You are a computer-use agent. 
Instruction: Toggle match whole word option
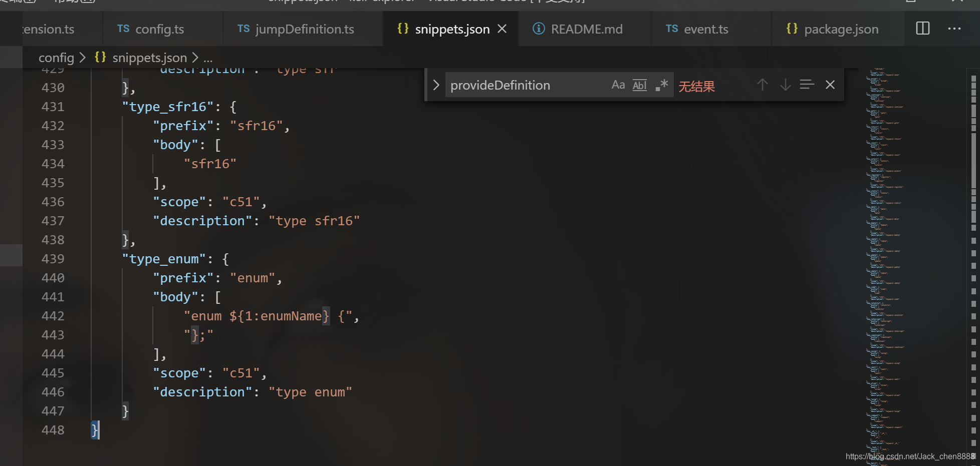[640, 85]
